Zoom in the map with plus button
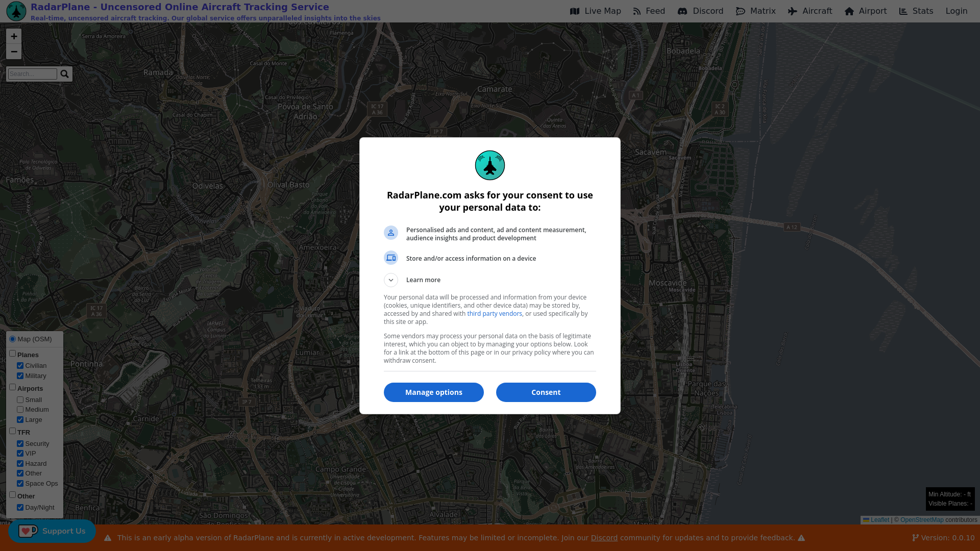 14,36
